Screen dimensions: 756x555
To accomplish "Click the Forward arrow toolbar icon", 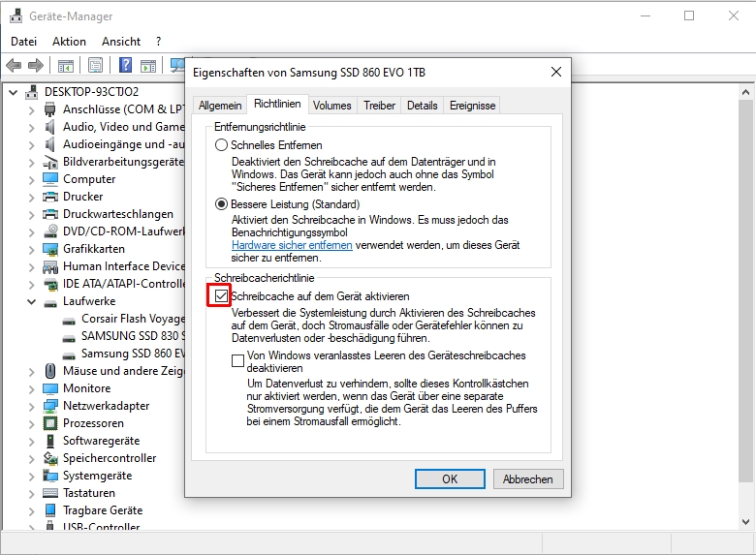I will point(36,65).
